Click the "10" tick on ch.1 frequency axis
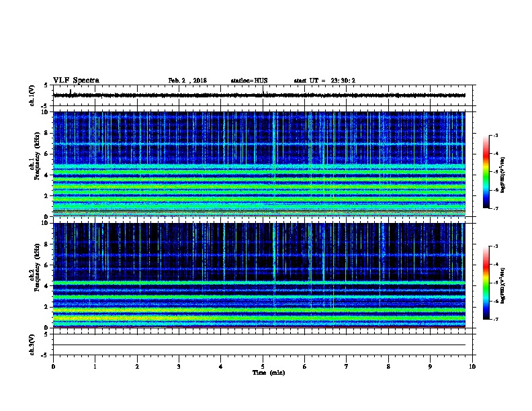The width and height of the screenshot is (532, 411). [46, 112]
